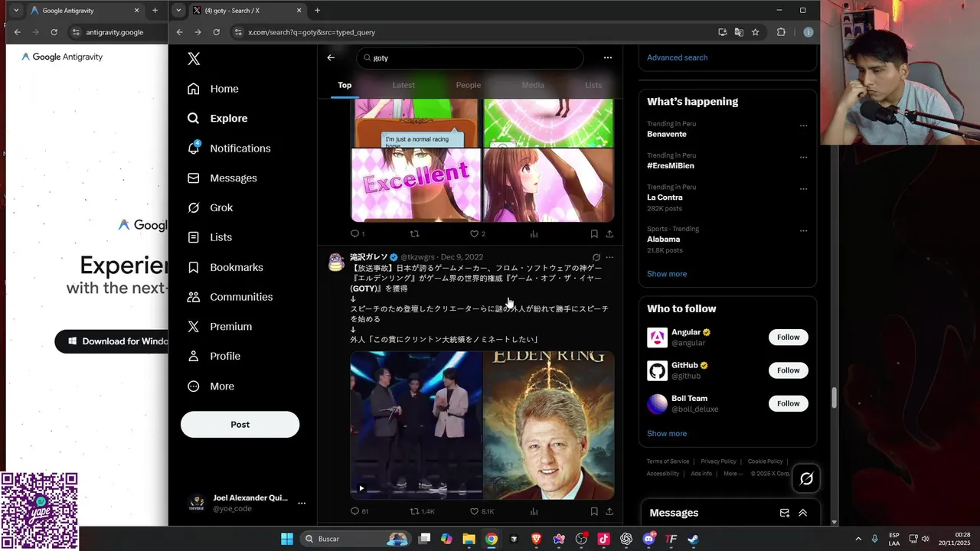Viewport: 980px width, 551px height.
Task: Click the page vertical scrollbar thumb
Action: click(x=834, y=399)
